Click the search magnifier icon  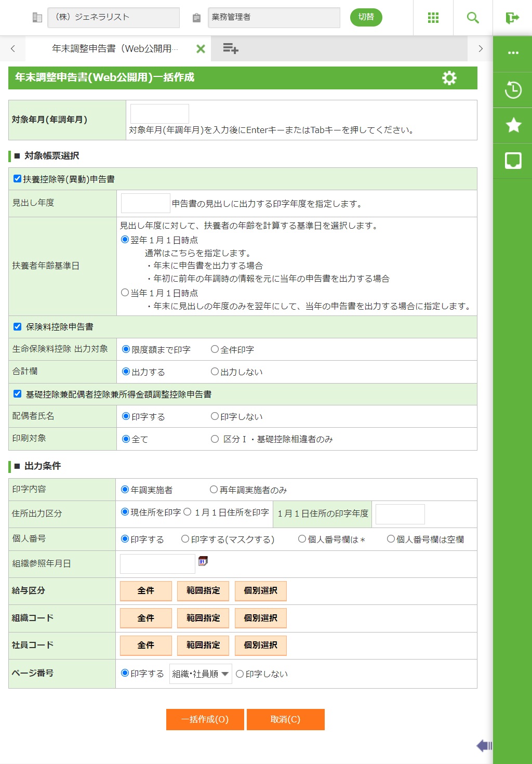tap(472, 18)
